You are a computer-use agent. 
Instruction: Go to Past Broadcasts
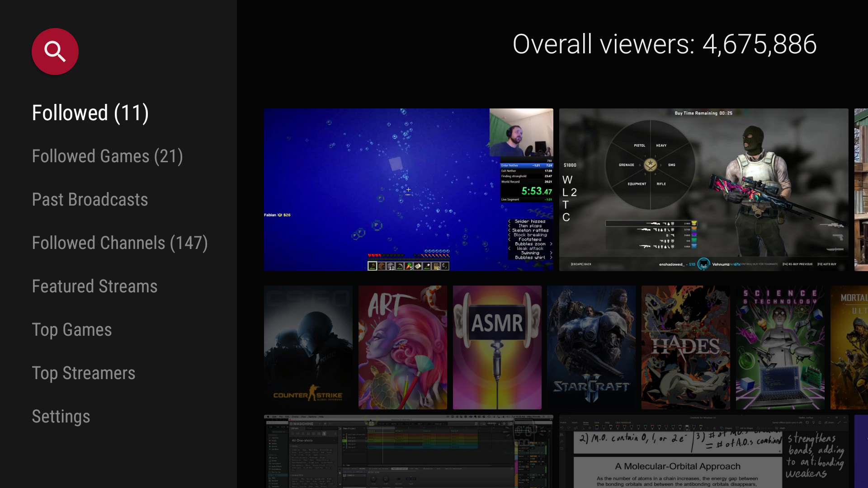coord(90,200)
